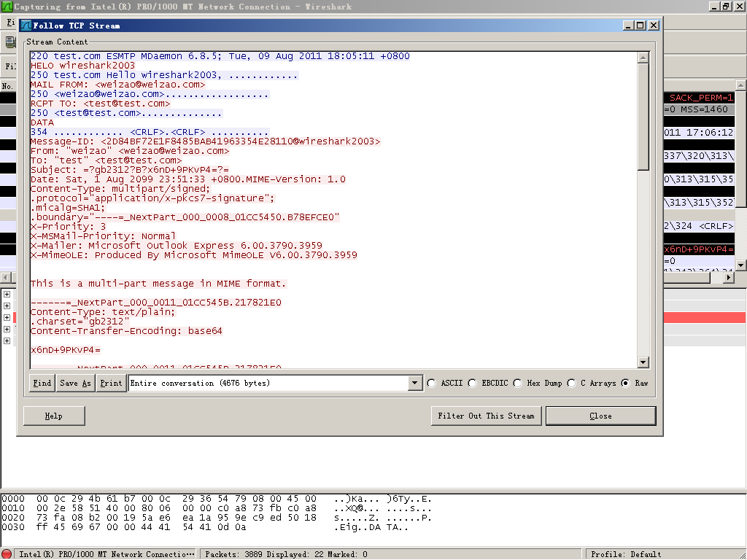The height and width of the screenshot is (560, 747).
Task: Click the stream content scrollbar thumb
Action: [643, 116]
